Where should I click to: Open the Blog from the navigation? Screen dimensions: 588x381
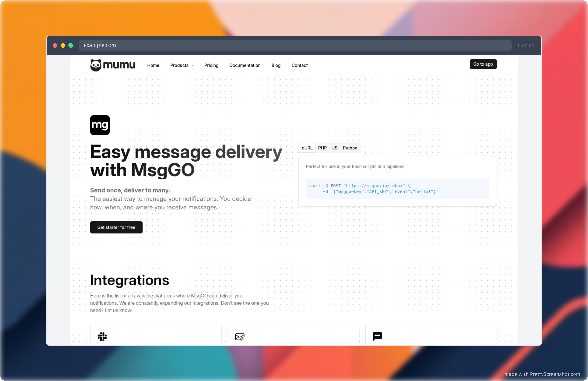click(276, 65)
